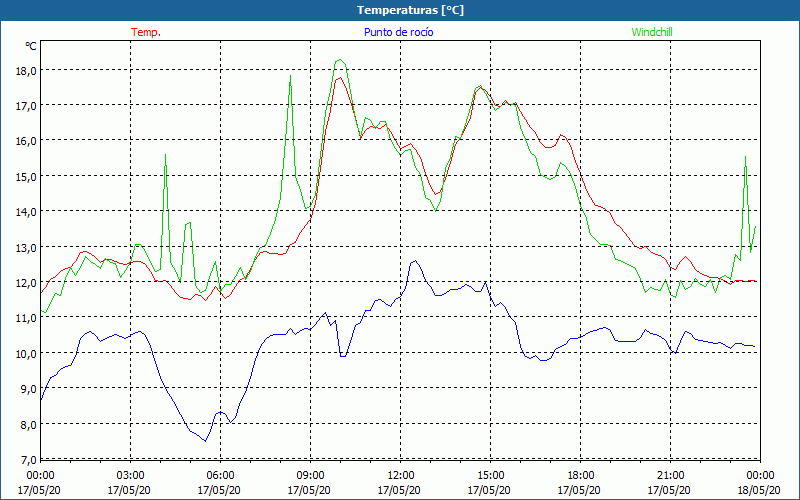Viewport: 800px width, 500px height.
Task: Click the 03:00 time axis label
Action: (131, 476)
